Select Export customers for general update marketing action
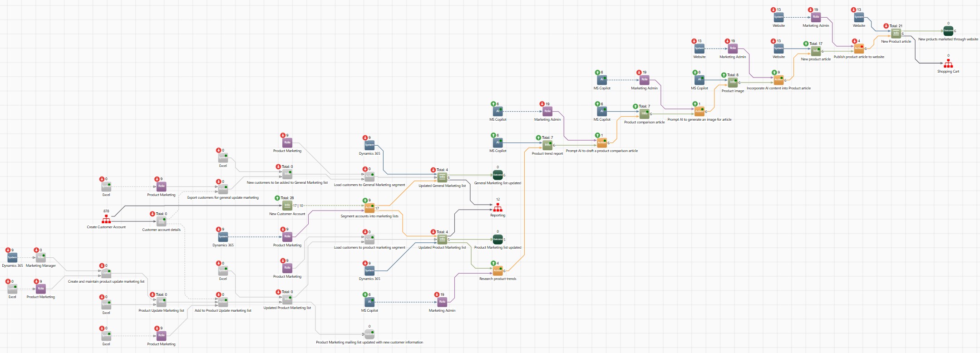Screen dimensions: 980x353 223,189
